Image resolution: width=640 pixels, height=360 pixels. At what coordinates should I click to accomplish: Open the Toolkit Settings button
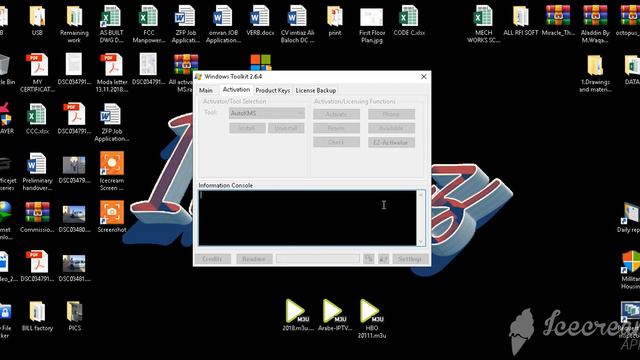coord(410,259)
